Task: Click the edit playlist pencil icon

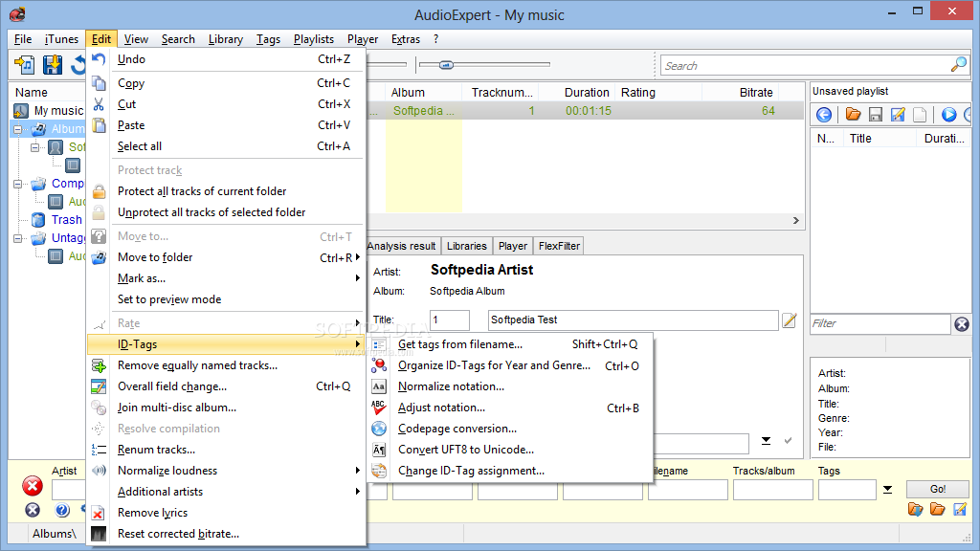Action: point(898,115)
